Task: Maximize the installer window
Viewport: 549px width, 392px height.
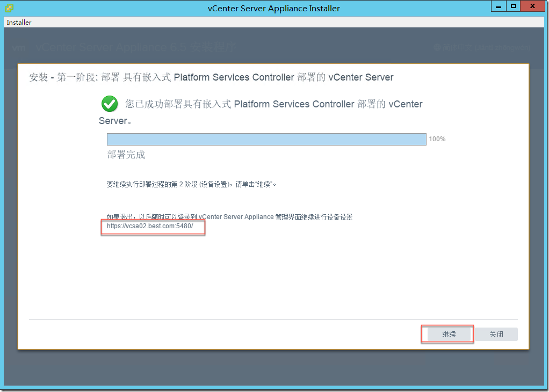Action: [514, 6]
